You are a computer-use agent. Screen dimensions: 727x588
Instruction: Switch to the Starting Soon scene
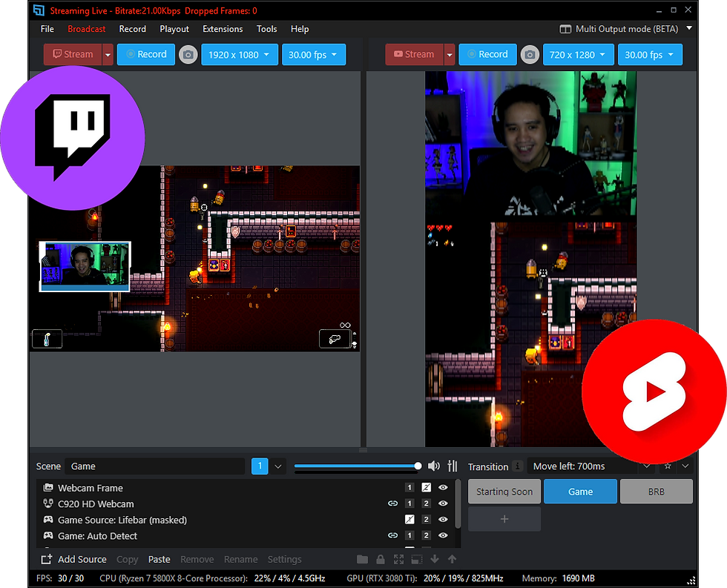click(504, 491)
